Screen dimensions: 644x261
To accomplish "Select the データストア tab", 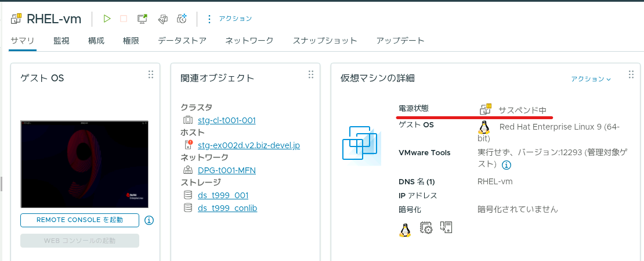I will point(182,41).
